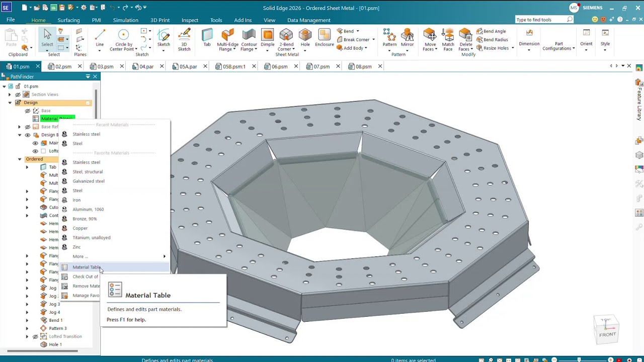Viewport: 644px width, 362px height.
Task: Select the Tab sheet metal tool
Action: coord(207,38)
